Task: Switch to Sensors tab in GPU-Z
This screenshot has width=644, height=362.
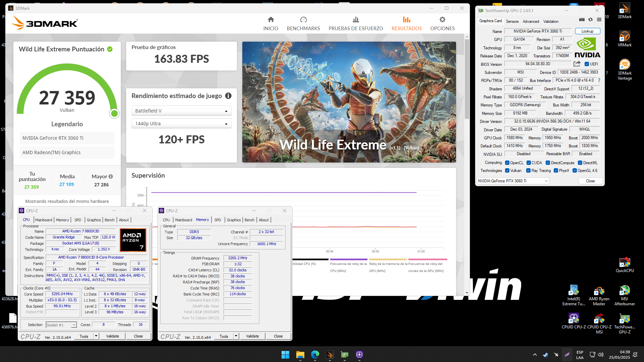Action: click(512, 21)
